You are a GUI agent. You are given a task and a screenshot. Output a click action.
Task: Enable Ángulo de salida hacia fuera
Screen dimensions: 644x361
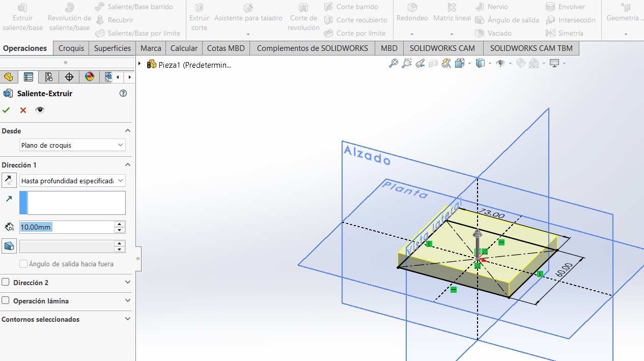click(22, 264)
